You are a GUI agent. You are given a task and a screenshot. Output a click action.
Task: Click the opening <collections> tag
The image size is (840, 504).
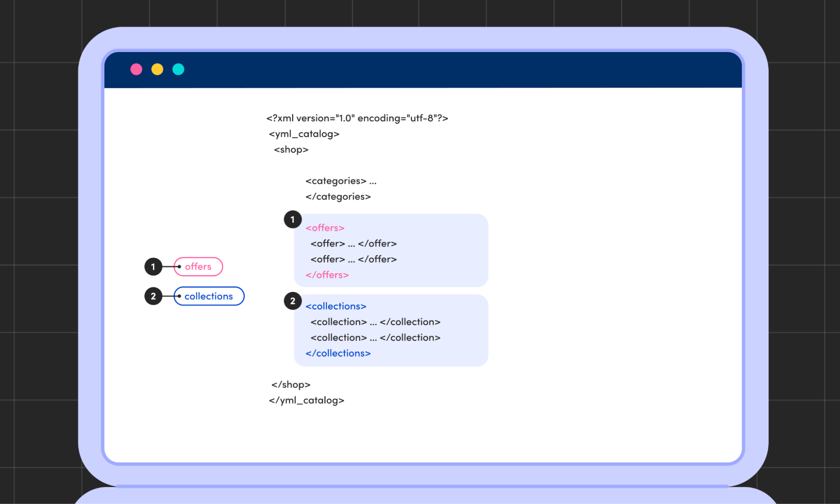pyautogui.click(x=336, y=306)
